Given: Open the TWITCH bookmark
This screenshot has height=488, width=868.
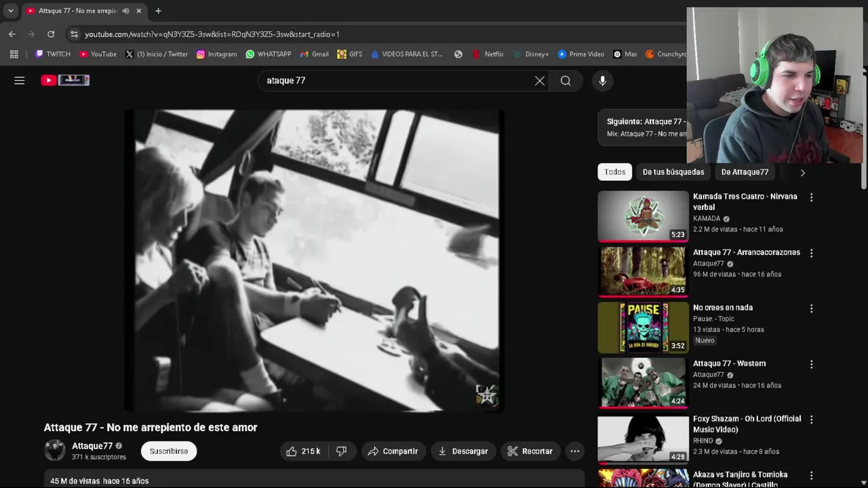Looking at the screenshot, I should (52, 54).
